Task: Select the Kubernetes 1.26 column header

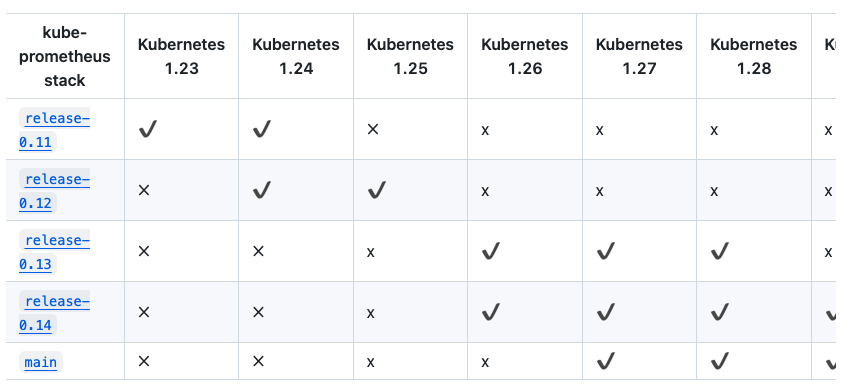Action: (525, 56)
